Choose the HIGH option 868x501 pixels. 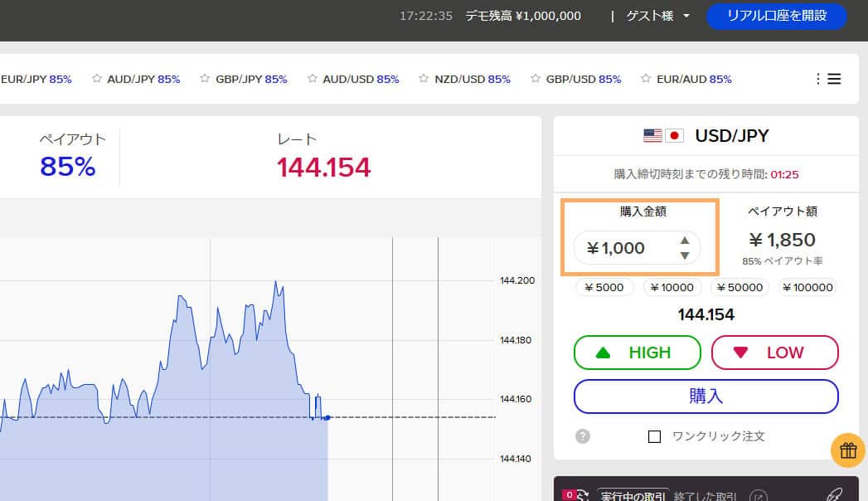pos(638,353)
